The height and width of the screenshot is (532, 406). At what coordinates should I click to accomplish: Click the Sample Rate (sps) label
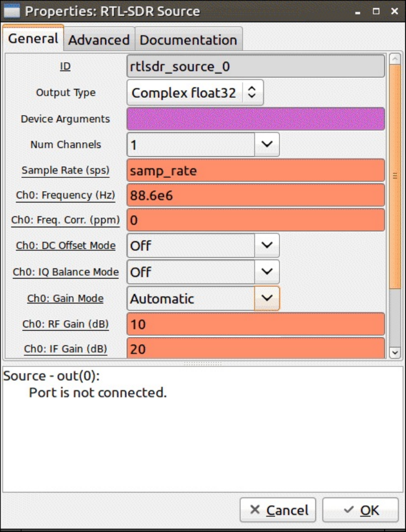[x=66, y=170]
